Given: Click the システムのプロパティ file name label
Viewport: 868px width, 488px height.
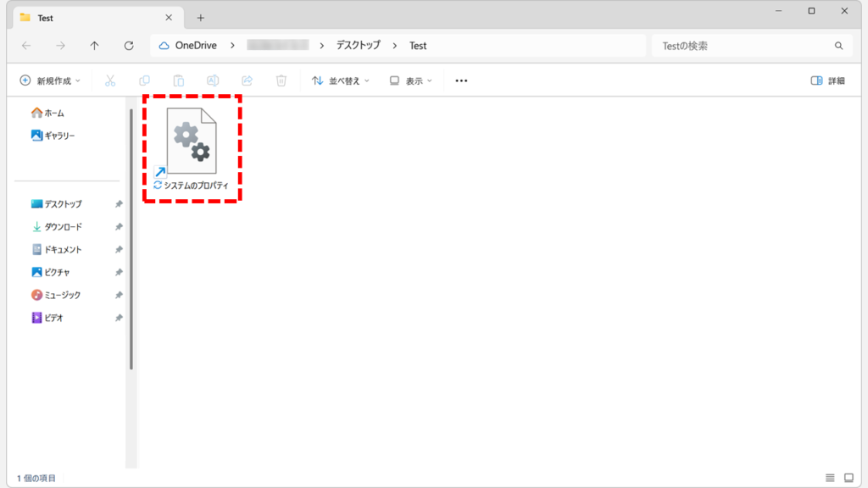Looking at the screenshot, I should (x=196, y=186).
